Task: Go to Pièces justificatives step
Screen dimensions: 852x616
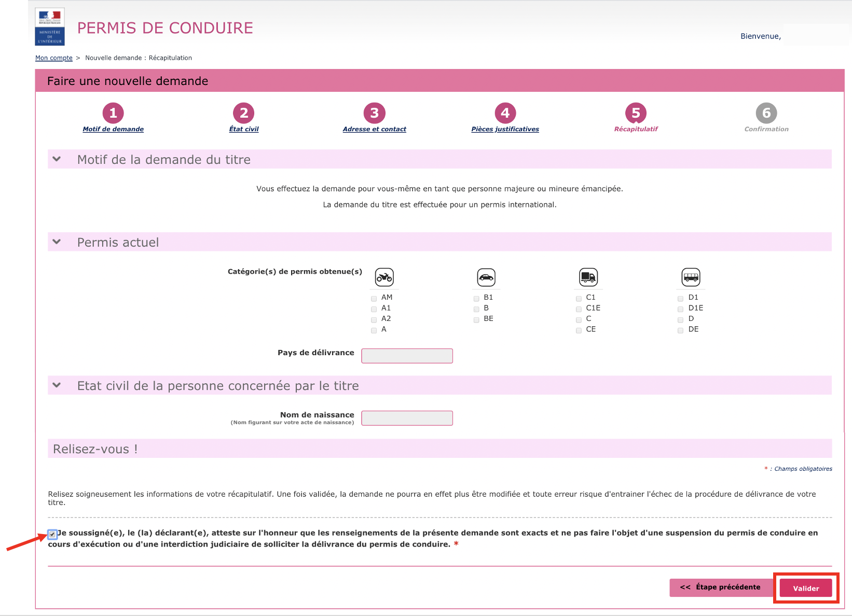Action: (505, 129)
